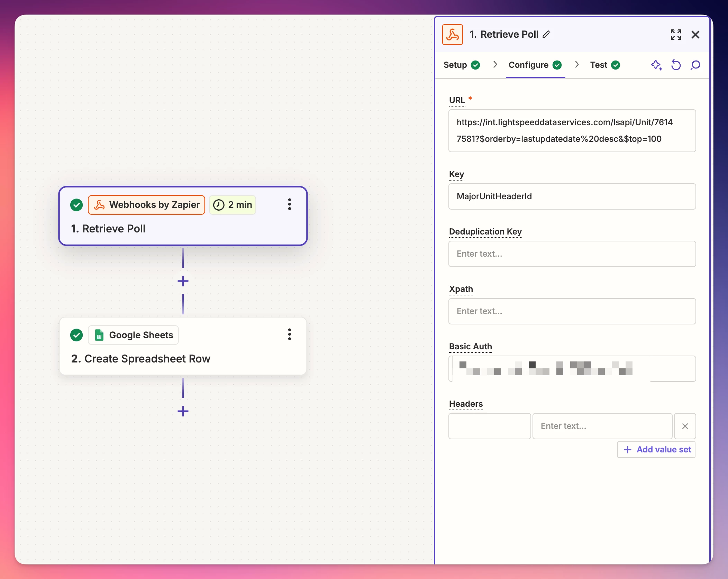Screen dimensions: 728x579
Task: Click the AI sparkle icon in panel
Action: click(656, 65)
